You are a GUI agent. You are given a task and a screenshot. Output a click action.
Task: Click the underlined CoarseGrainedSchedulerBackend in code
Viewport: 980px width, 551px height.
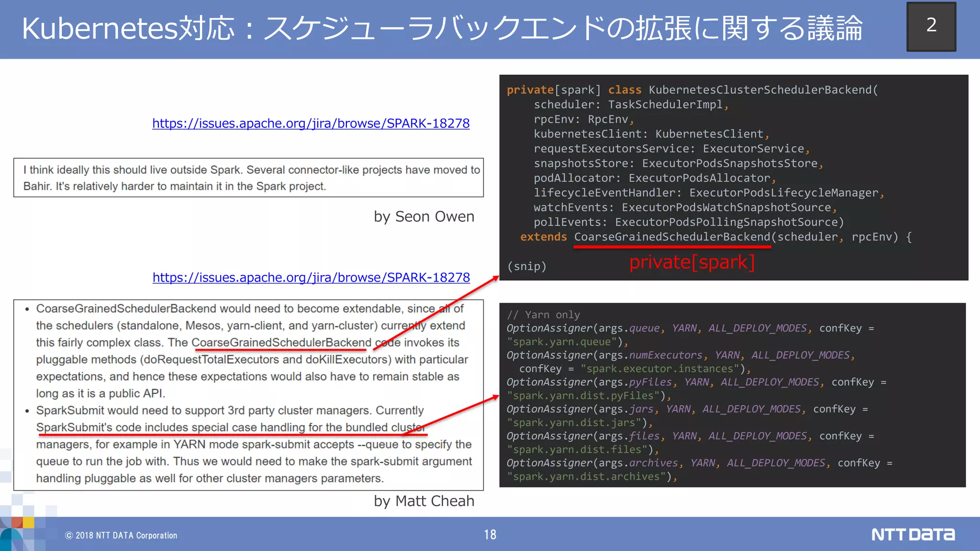(x=672, y=237)
